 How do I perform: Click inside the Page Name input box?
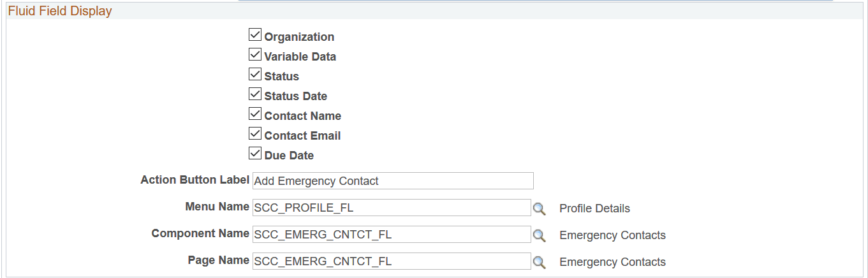392,261
